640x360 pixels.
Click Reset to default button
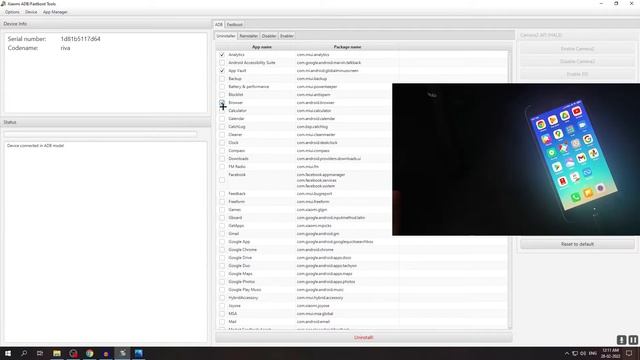click(577, 244)
